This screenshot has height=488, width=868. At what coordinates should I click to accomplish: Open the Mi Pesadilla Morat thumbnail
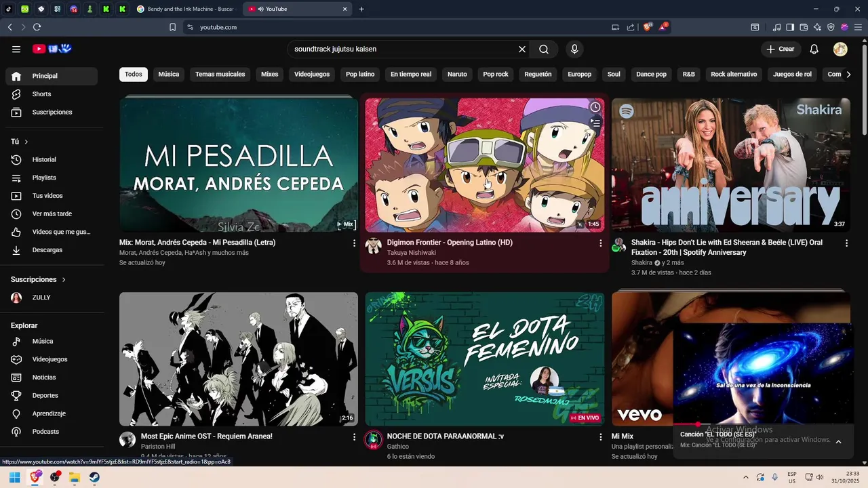[x=239, y=165]
